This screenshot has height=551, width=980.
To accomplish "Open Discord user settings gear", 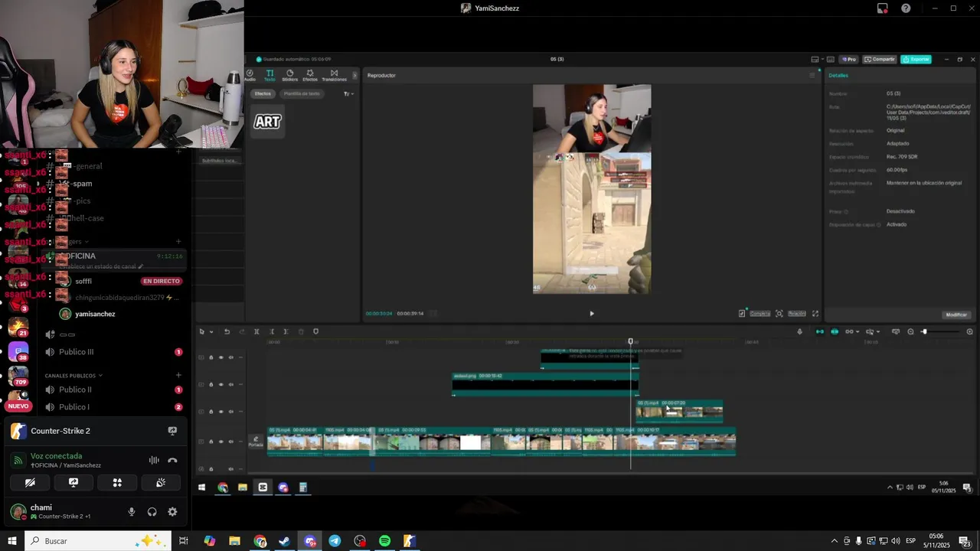I will click(x=172, y=512).
